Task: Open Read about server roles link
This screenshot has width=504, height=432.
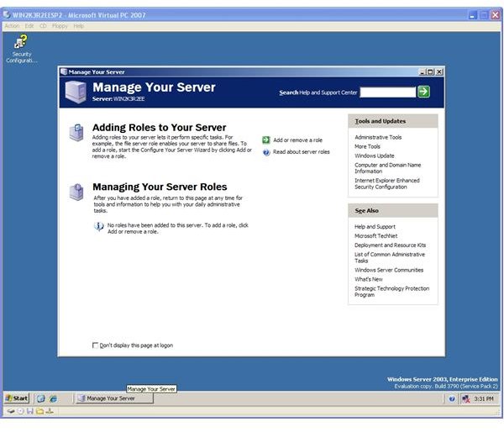Action: (302, 152)
